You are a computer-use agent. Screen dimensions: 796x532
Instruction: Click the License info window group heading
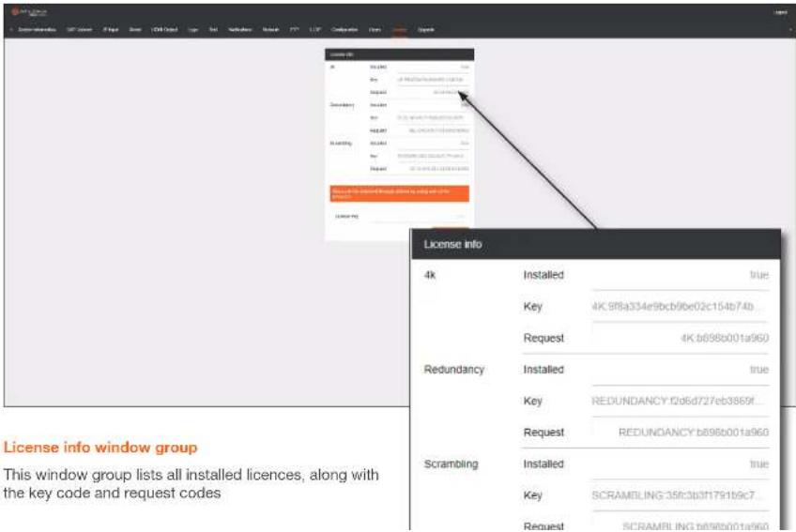click(100, 448)
